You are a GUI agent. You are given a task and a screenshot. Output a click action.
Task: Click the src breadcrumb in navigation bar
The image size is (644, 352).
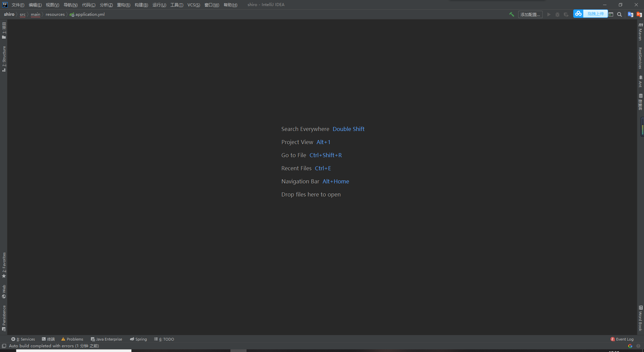click(x=22, y=14)
